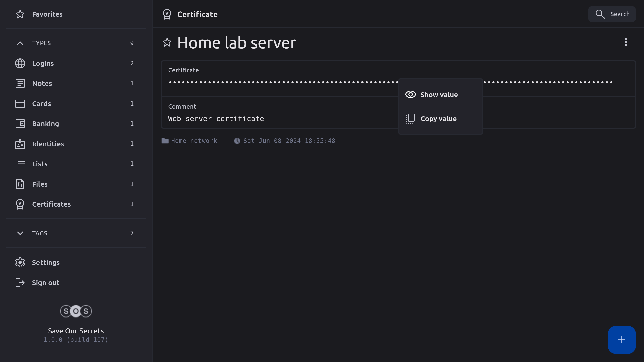Open the Logins globe icon

tap(20, 63)
